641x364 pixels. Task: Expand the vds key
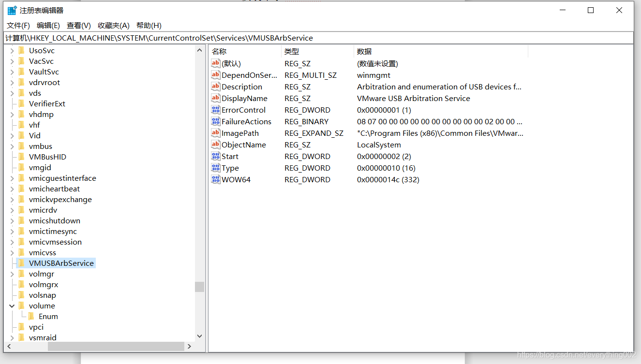12,93
